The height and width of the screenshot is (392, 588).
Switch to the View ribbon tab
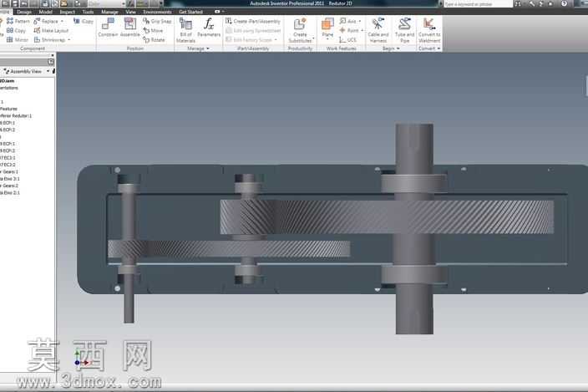(130, 12)
